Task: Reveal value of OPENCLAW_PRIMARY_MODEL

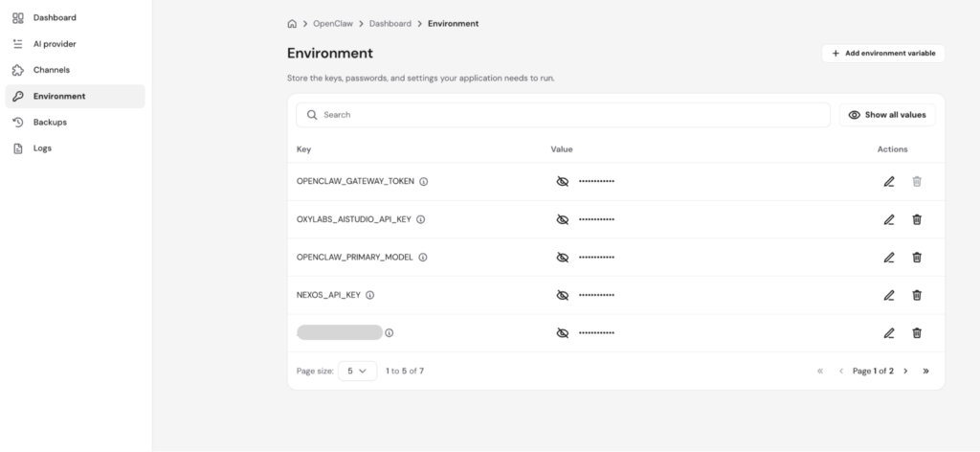Action: pos(563,258)
